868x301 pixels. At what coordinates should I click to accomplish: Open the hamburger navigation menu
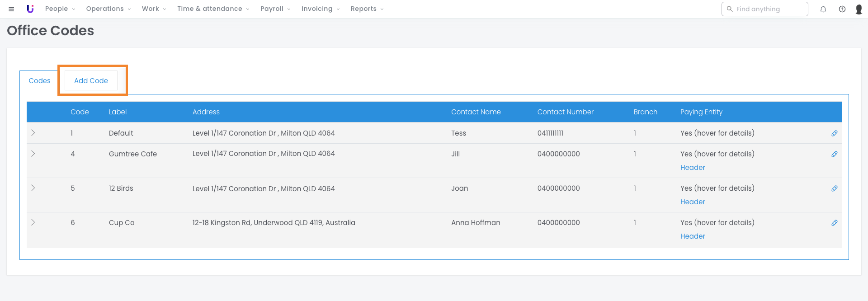tap(11, 9)
